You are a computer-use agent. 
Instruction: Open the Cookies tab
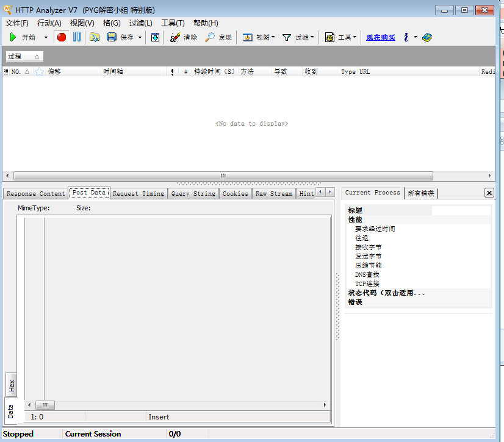click(236, 194)
